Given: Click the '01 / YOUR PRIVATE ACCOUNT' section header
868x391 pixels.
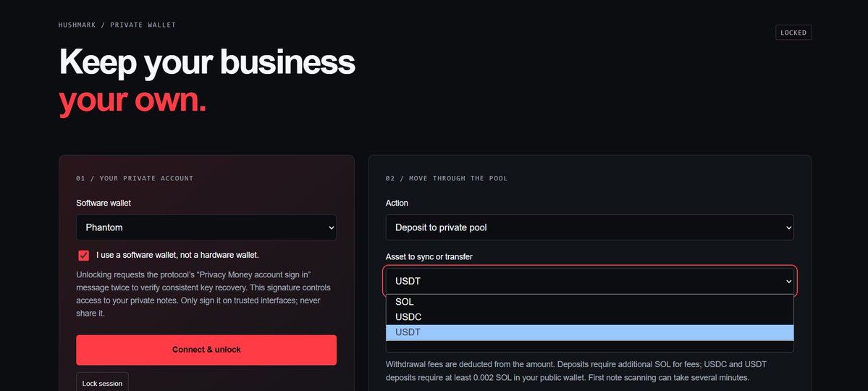Looking at the screenshot, I should point(135,178).
